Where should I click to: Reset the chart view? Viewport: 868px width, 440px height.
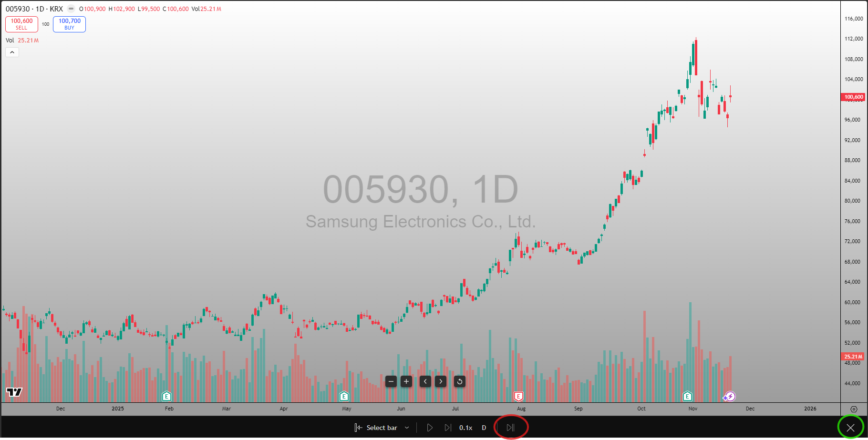coord(460,381)
